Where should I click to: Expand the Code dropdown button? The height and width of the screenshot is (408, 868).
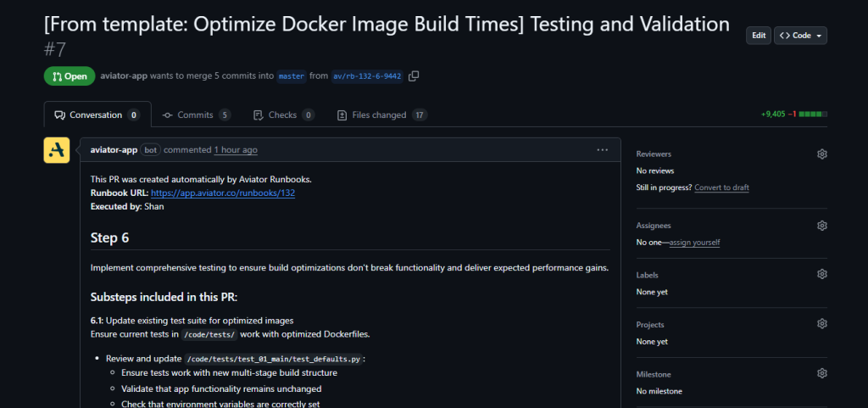[x=800, y=36]
